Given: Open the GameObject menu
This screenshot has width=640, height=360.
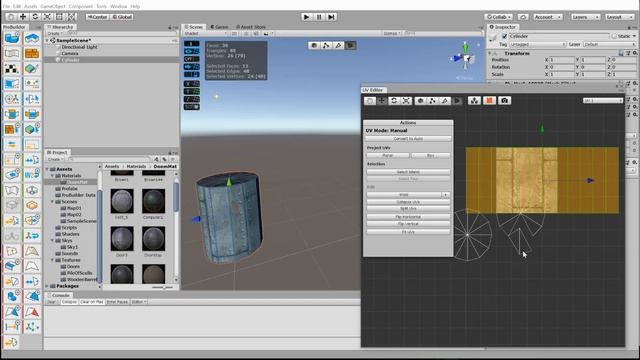Looking at the screenshot, I should pos(53,6).
